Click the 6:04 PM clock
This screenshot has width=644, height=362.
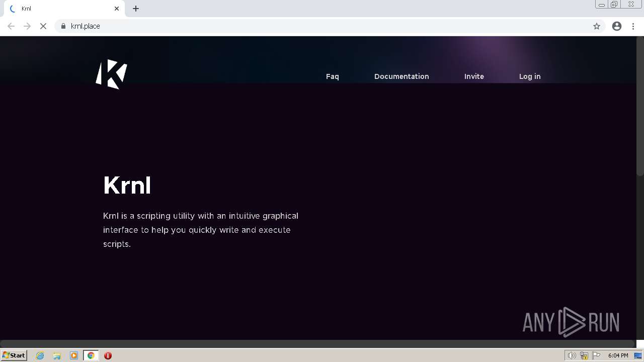618,355
